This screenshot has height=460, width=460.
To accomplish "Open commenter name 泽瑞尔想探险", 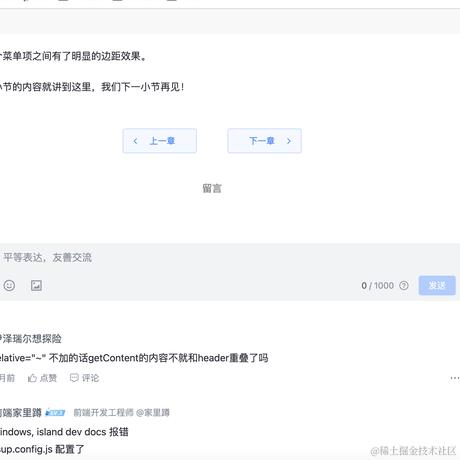I will 31,339.
